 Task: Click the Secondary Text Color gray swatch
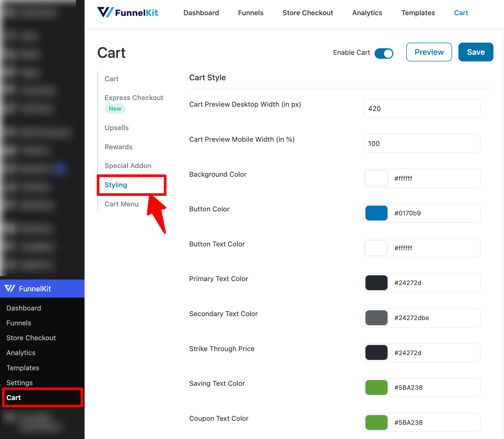tap(376, 318)
